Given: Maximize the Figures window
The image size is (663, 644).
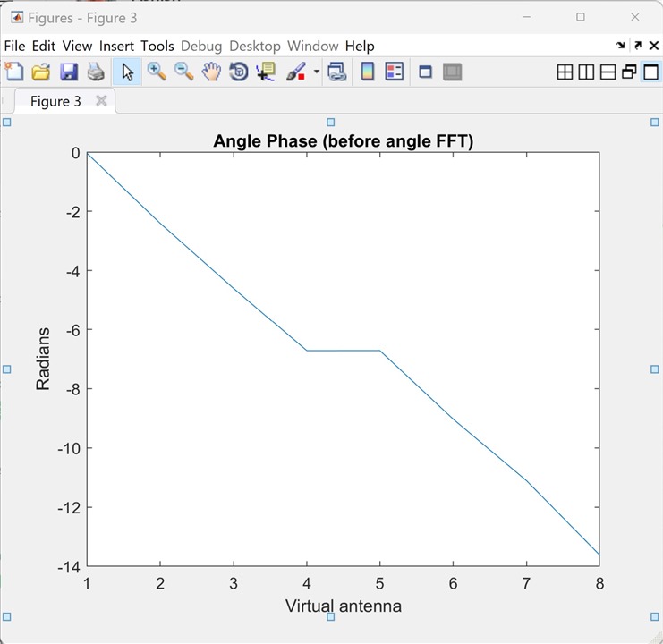Looking at the screenshot, I should point(581,17).
